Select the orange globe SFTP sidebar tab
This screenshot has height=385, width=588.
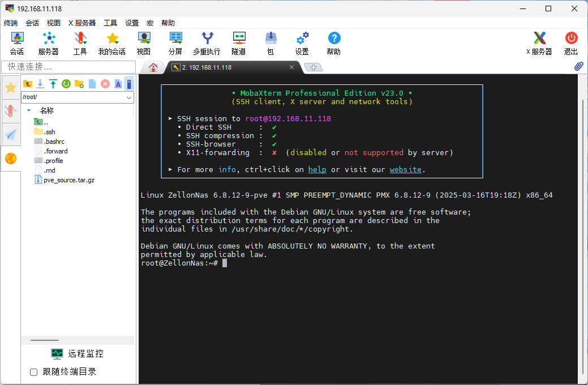[x=11, y=159]
